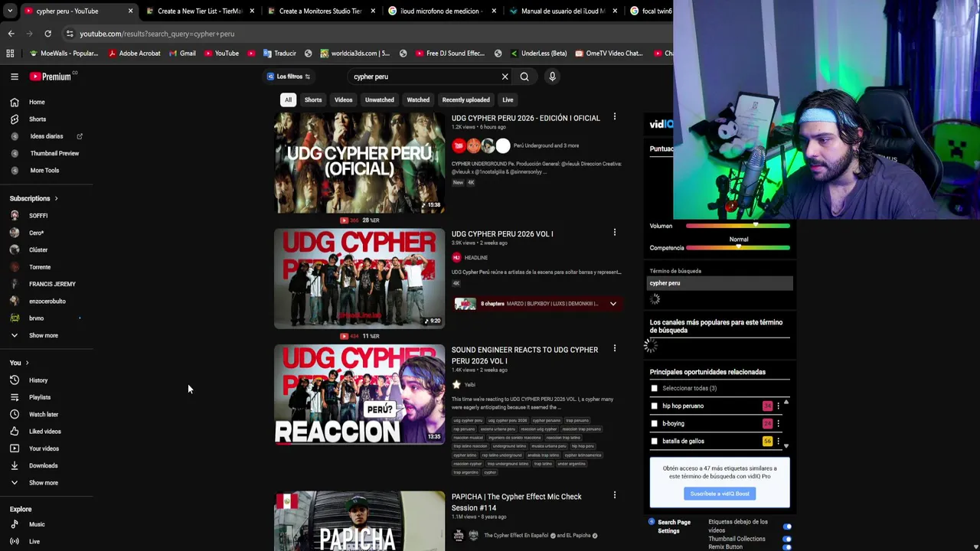Screen dimensions: 980x551
Task: Open options dots for hip hop peruano tag
Action: tap(778, 406)
